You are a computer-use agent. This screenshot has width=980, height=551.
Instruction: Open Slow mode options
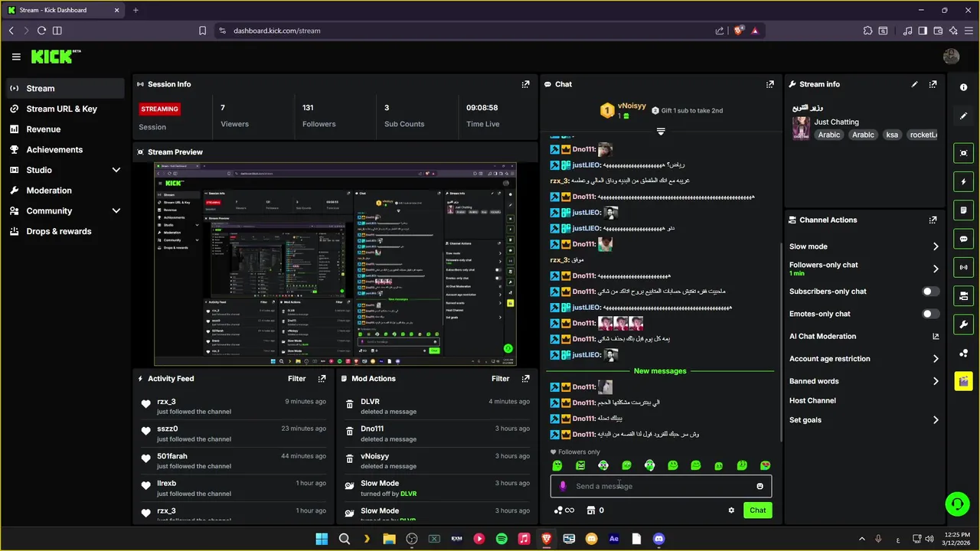pos(864,246)
